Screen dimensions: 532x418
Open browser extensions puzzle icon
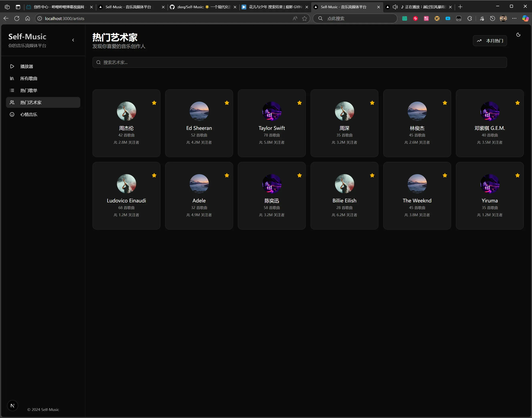coord(469,18)
